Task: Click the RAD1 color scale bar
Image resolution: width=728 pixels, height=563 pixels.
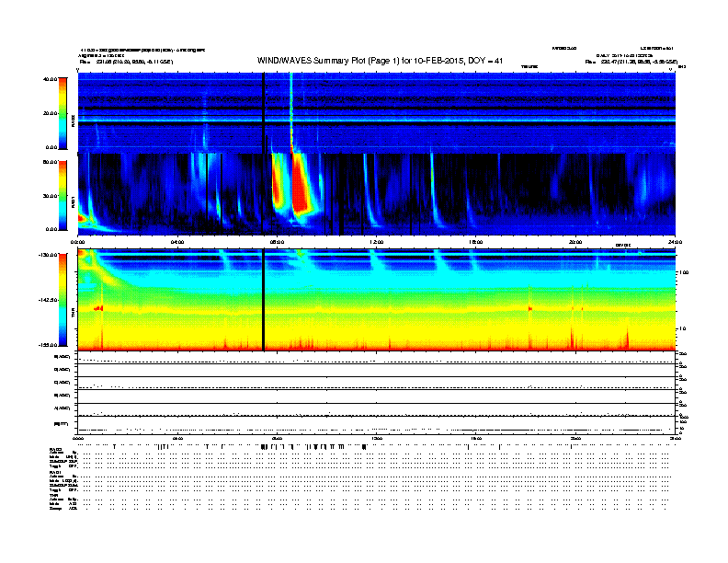Action: pos(63,195)
